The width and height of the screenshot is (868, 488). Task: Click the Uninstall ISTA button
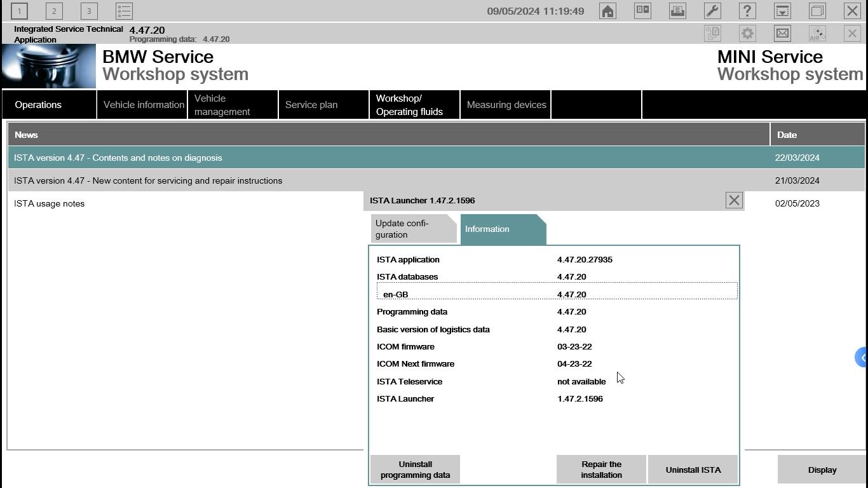[693, 470]
